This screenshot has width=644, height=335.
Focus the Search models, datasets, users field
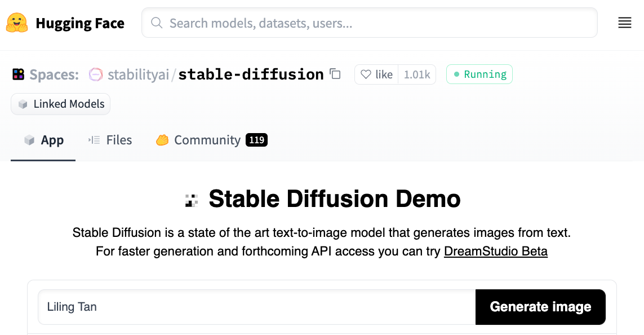[370, 23]
